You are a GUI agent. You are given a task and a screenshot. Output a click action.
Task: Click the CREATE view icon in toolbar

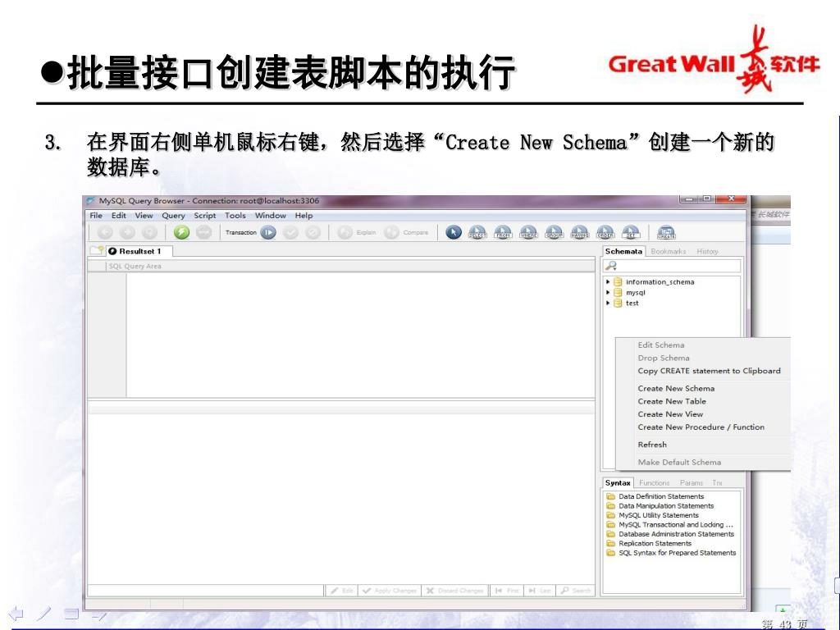click(x=666, y=232)
